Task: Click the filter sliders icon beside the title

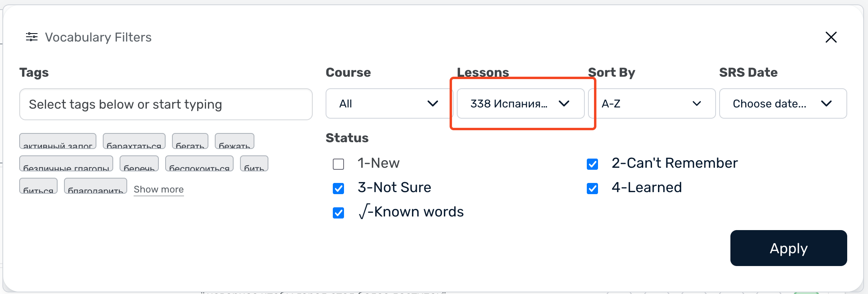Action: pyautogui.click(x=32, y=37)
